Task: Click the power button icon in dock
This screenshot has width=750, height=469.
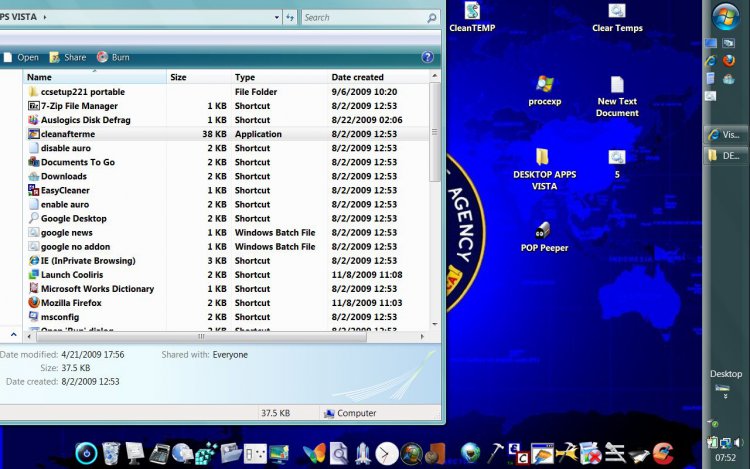Action: pyautogui.click(x=86, y=453)
